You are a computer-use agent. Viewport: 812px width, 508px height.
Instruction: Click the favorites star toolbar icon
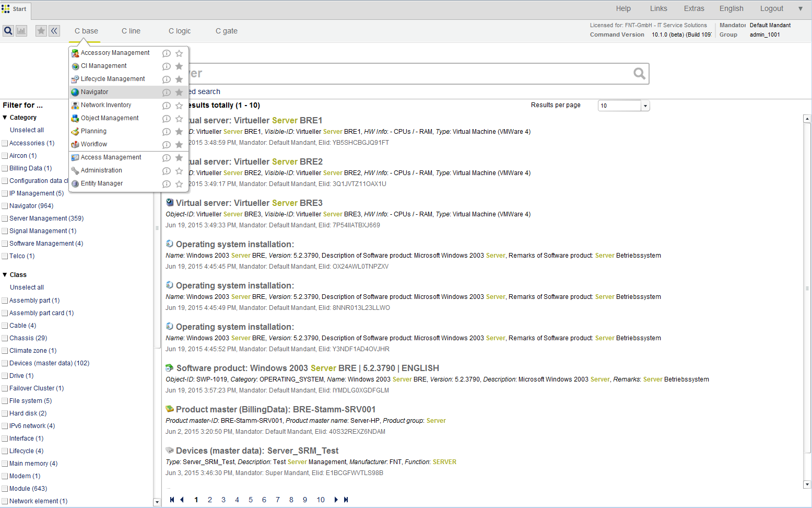pyautogui.click(x=41, y=31)
